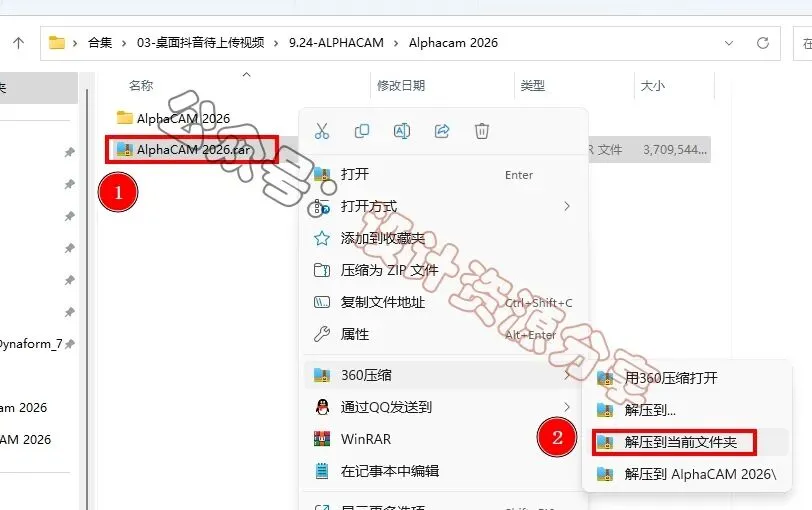Choose 打开 from the context menu
This screenshot has height=510, width=812.
(x=444, y=174)
